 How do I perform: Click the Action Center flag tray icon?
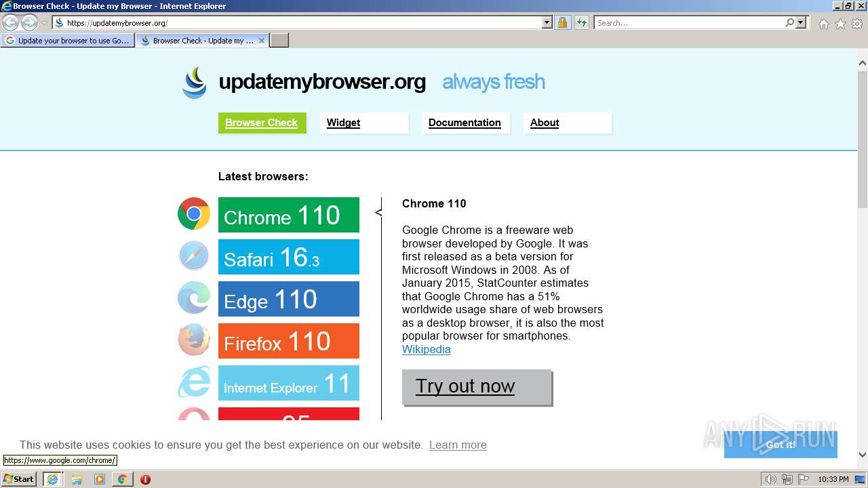coord(802,479)
